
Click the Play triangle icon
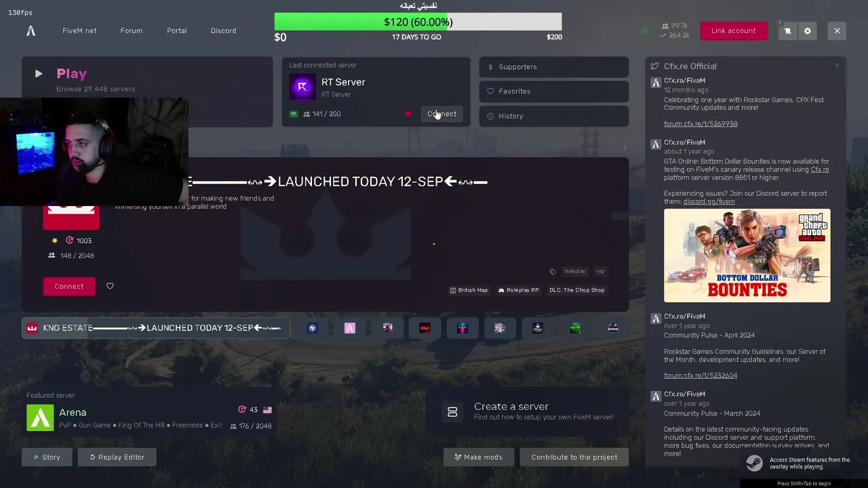tap(39, 73)
